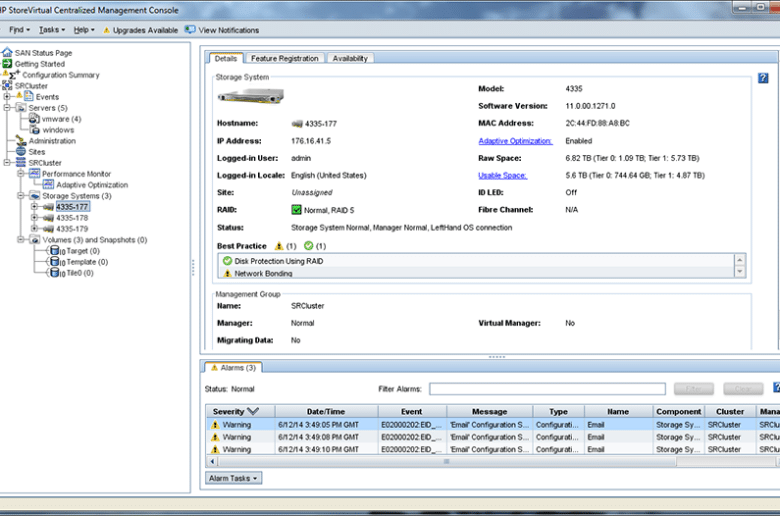Image resolution: width=780 pixels, height=516 pixels.
Task: Collapse the Performance Monitor node
Action: [21, 173]
